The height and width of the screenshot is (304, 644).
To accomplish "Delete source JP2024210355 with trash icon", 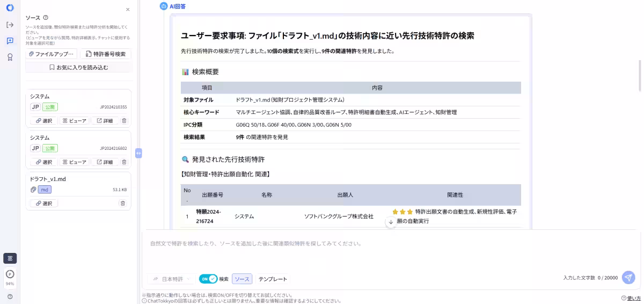I will click(125, 121).
